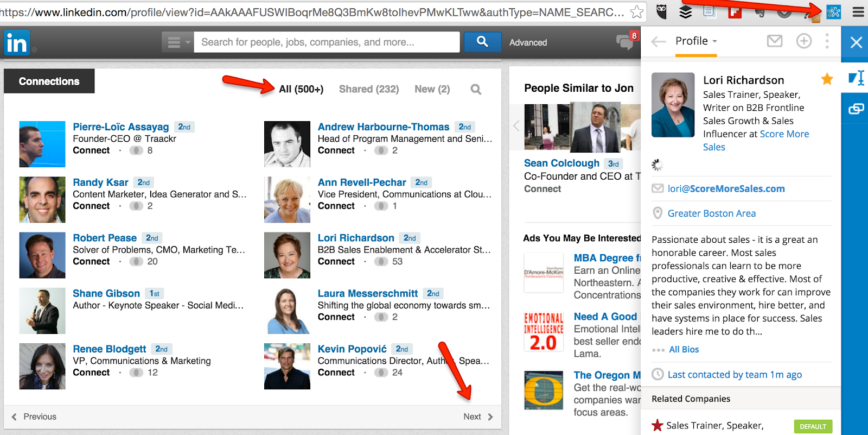Open the Emotional Intelligence 2.0 ad image

tap(544, 331)
